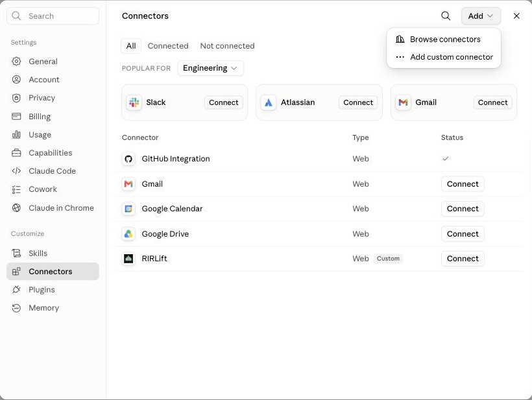Click the Cowork checklist icon

click(x=16, y=189)
